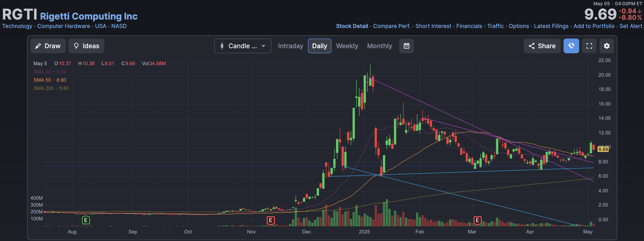Click the November earnings E marker

coord(271,221)
